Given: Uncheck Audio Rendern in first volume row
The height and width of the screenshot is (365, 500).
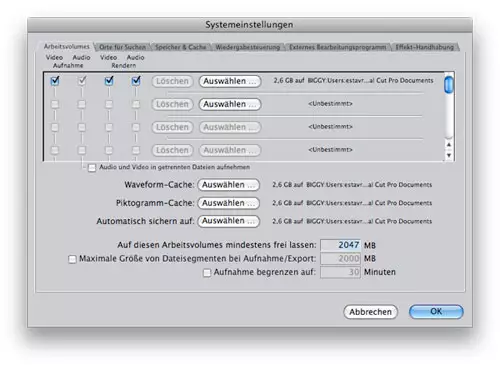Looking at the screenshot, I should 136,81.
